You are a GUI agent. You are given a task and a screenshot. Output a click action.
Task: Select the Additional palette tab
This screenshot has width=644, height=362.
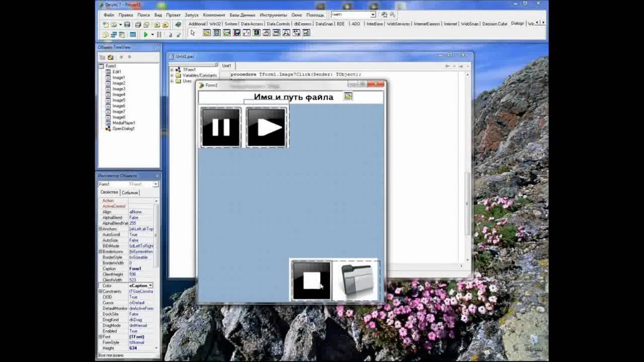tap(197, 24)
